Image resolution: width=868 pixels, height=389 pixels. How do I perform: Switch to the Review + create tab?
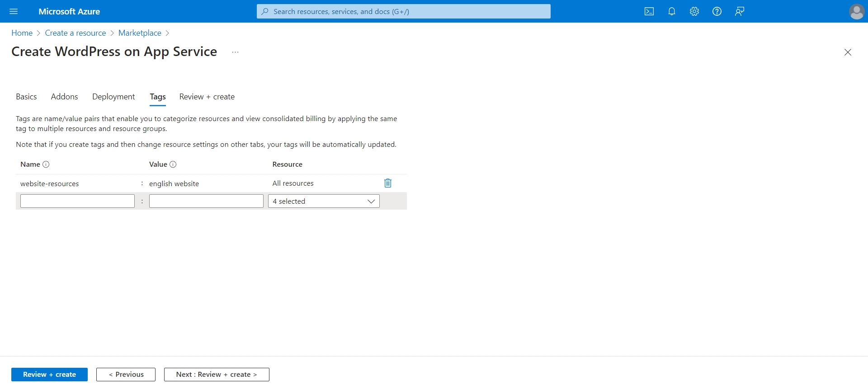(x=207, y=97)
